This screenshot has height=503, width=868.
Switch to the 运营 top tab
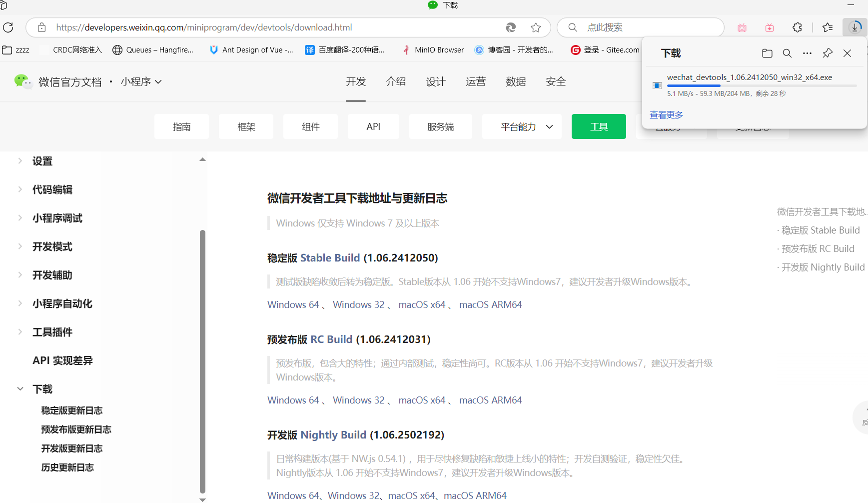pyautogui.click(x=476, y=81)
